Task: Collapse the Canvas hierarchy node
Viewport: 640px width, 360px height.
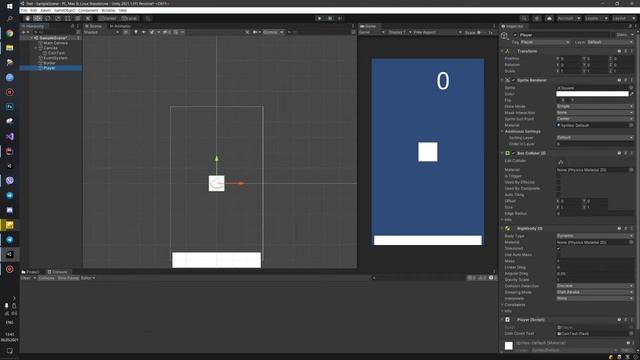Action: pos(36,48)
